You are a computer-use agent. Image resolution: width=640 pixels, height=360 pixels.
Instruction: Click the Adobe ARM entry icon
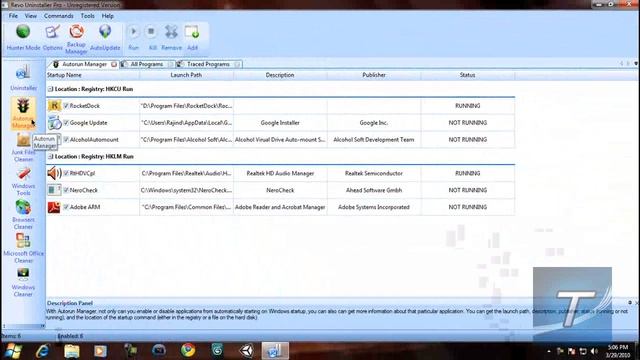(54, 207)
